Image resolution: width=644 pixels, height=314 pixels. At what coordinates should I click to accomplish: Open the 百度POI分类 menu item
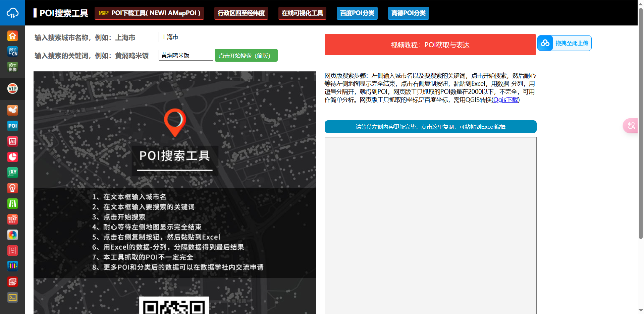tap(357, 13)
